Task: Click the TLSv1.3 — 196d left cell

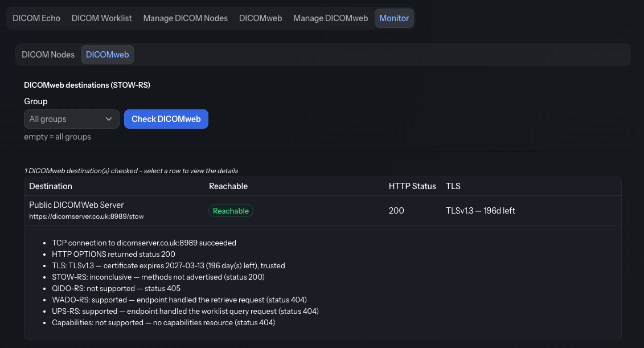Action: [x=480, y=210]
